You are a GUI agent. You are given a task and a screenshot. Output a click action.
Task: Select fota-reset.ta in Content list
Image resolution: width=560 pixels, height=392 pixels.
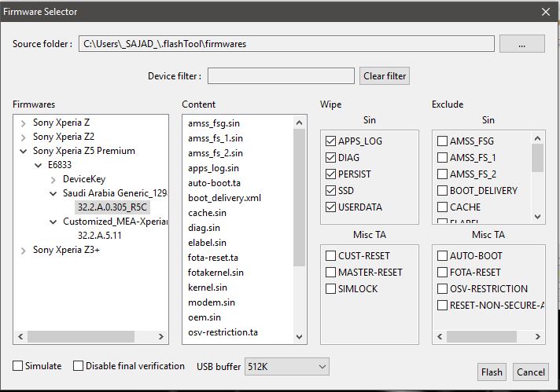tap(213, 258)
